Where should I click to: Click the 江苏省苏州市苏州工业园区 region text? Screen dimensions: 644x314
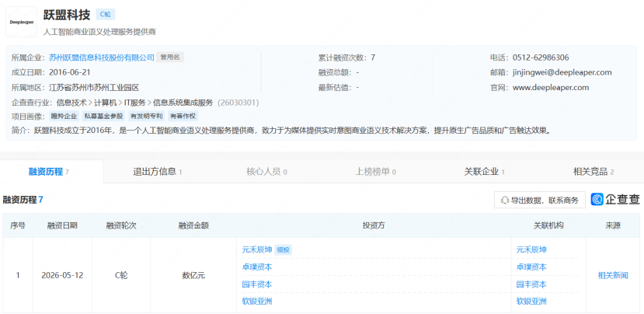94,87
